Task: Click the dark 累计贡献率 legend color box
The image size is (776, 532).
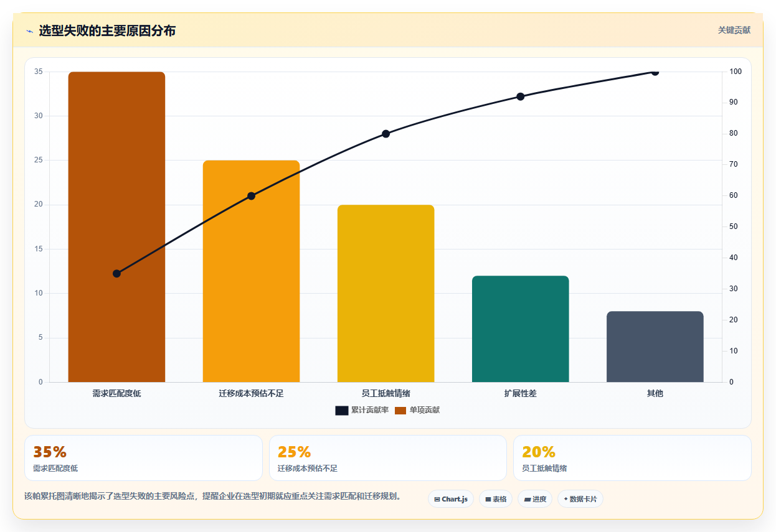Action: pos(341,411)
